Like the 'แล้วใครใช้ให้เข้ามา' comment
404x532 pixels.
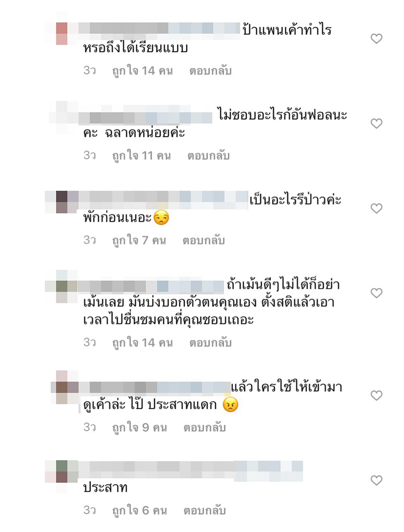(x=376, y=395)
